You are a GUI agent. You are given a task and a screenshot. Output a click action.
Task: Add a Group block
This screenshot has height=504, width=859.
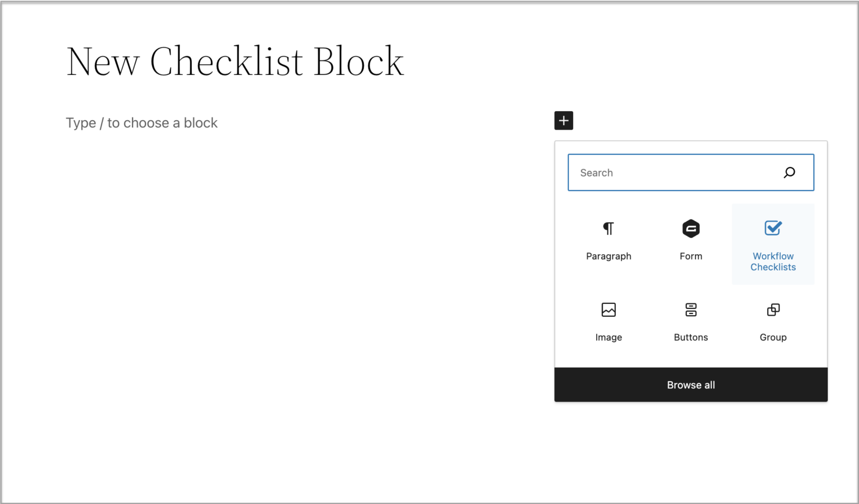773,321
